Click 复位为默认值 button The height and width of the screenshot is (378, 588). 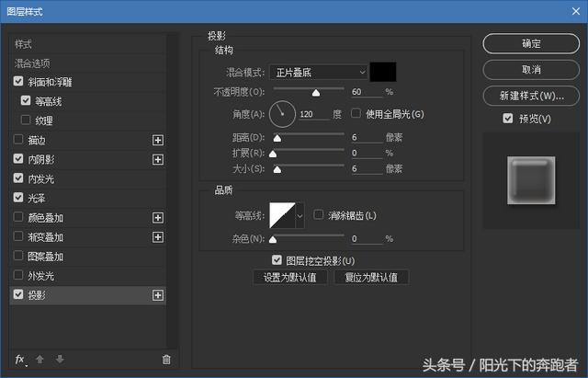[x=371, y=278]
